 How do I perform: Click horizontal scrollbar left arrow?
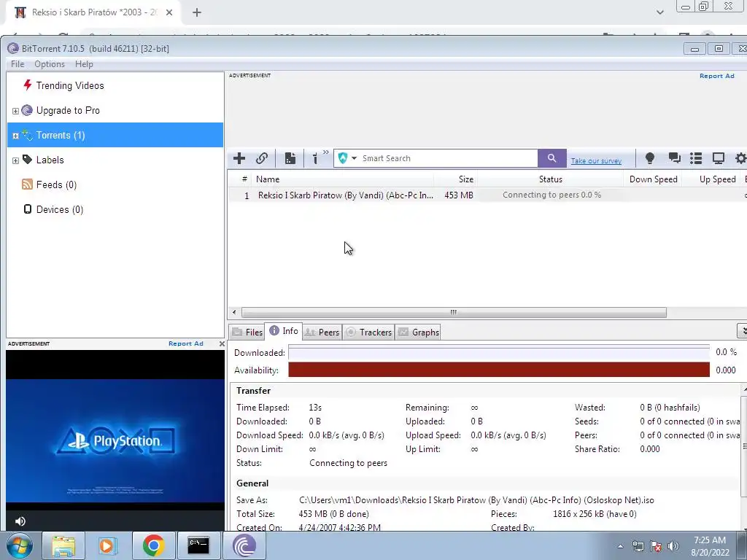coord(234,312)
